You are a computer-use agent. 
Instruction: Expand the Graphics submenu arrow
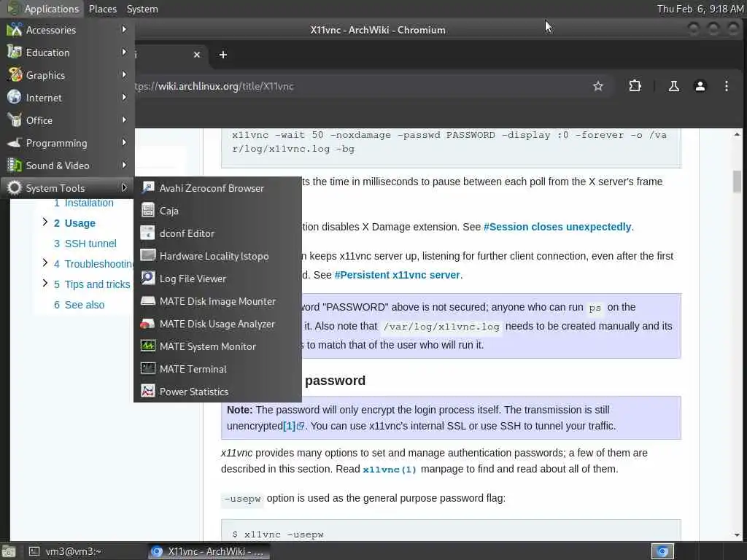[124, 75]
